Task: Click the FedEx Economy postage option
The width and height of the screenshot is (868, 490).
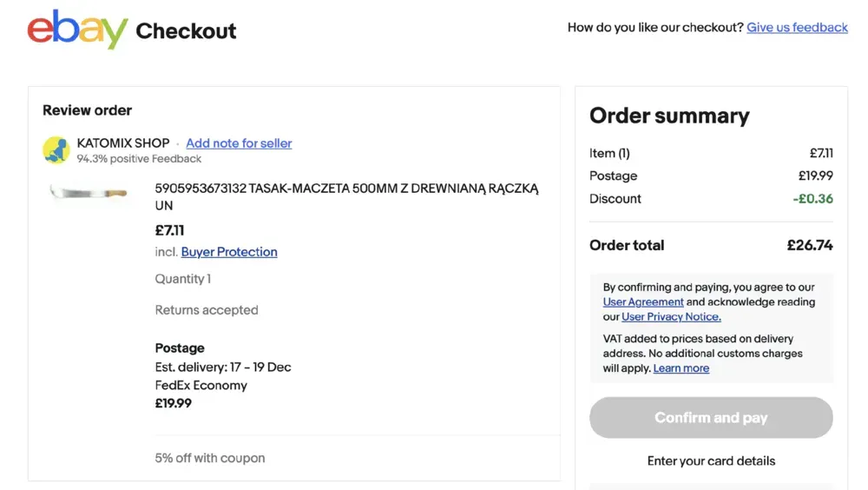Action: (201, 385)
